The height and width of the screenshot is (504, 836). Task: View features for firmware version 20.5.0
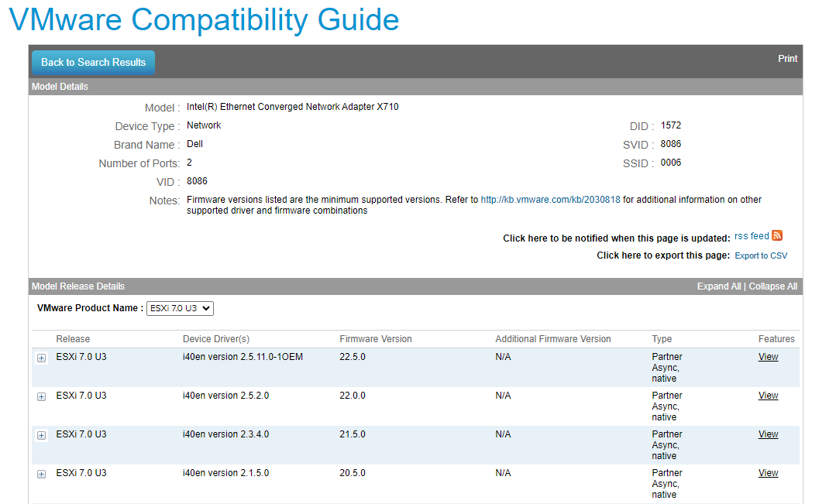[768, 472]
